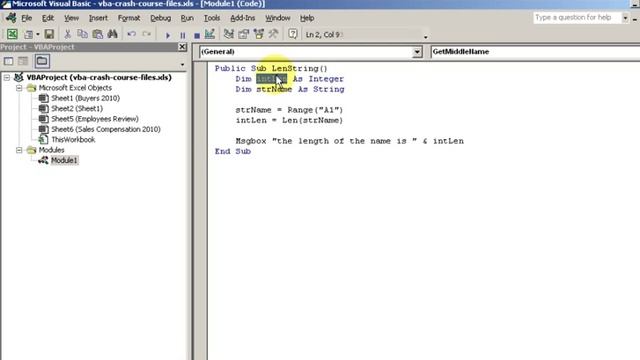Click the Paste clipboard icon

[98, 34]
